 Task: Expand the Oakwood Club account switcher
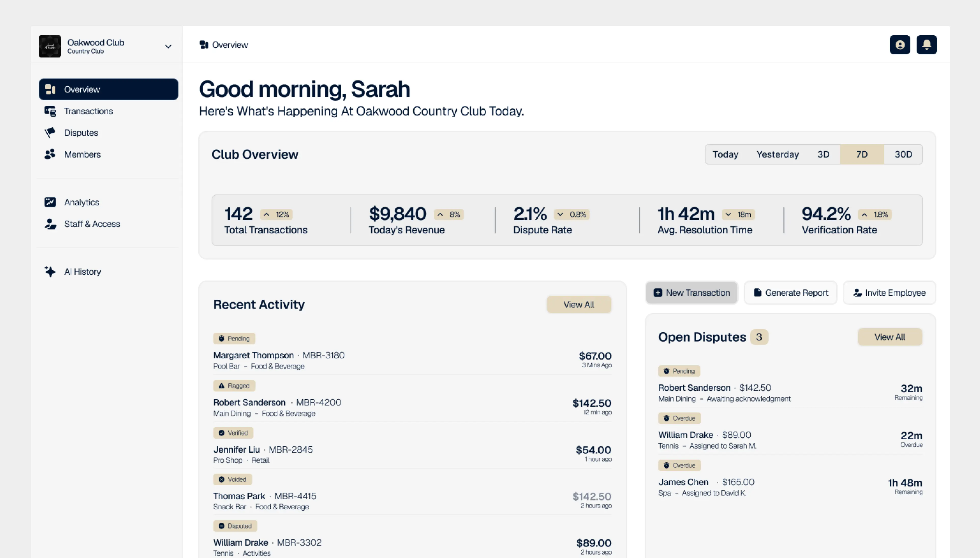pos(168,46)
